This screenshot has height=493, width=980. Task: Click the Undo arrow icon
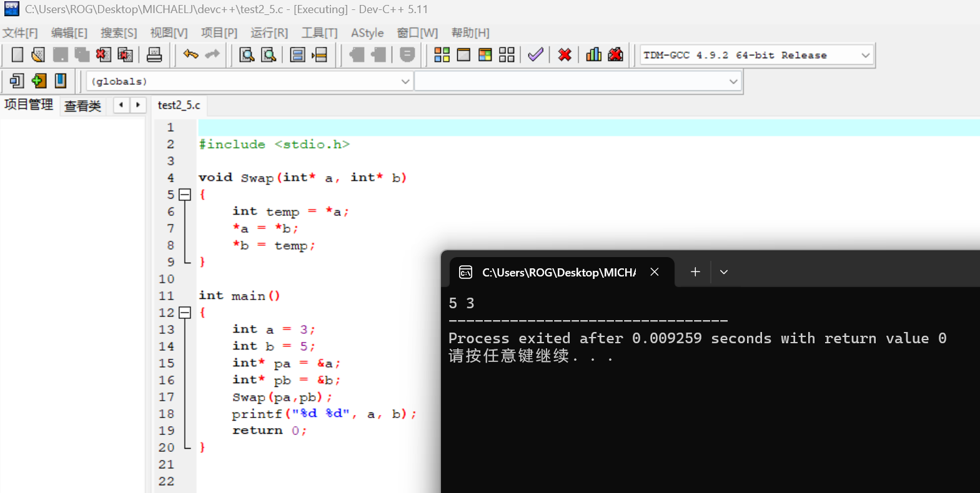191,55
